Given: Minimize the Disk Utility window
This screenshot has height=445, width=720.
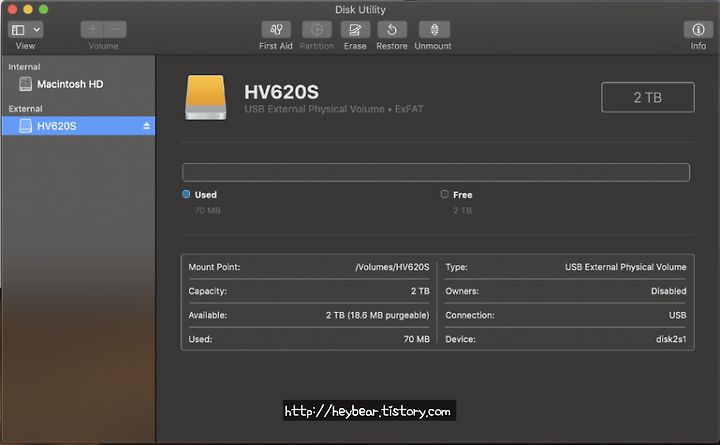Looking at the screenshot, I should click(28, 9).
